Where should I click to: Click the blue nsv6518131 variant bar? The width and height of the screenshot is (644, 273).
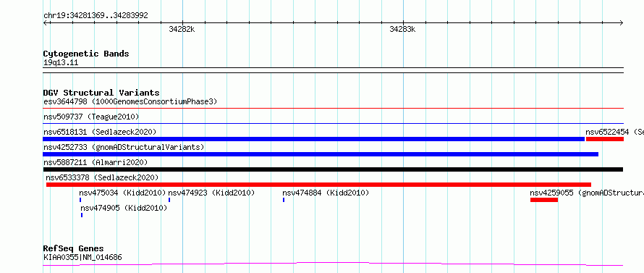click(314, 139)
